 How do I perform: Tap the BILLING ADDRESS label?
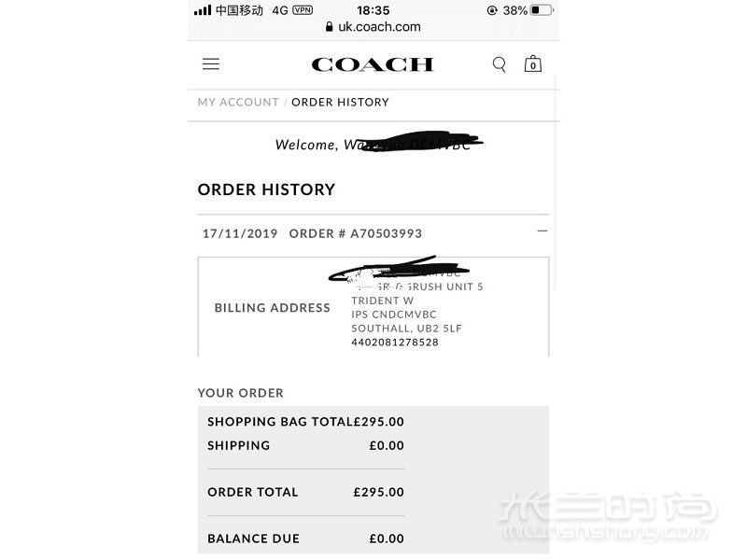272,308
